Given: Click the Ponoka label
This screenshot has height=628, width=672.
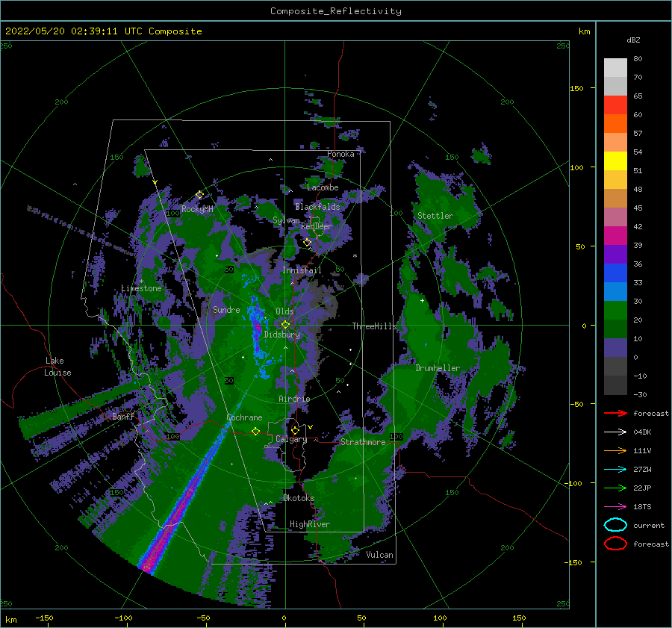Looking at the screenshot, I should pyautogui.click(x=340, y=154).
